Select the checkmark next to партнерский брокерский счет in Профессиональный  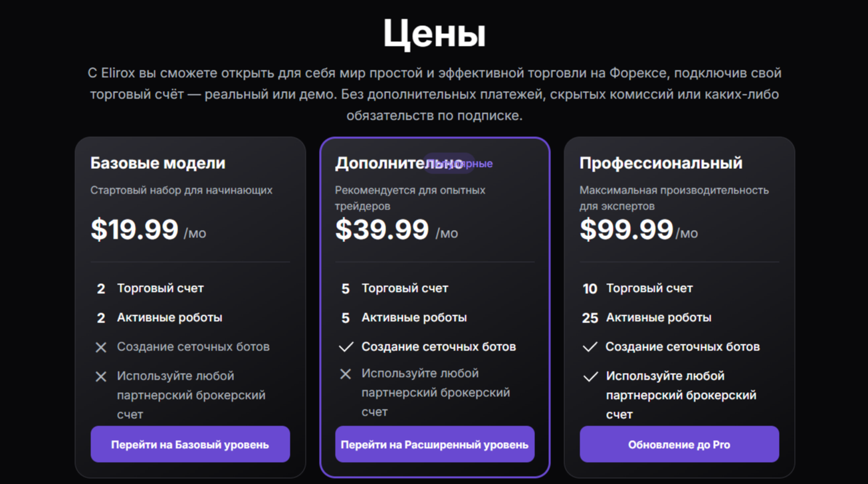coord(590,376)
